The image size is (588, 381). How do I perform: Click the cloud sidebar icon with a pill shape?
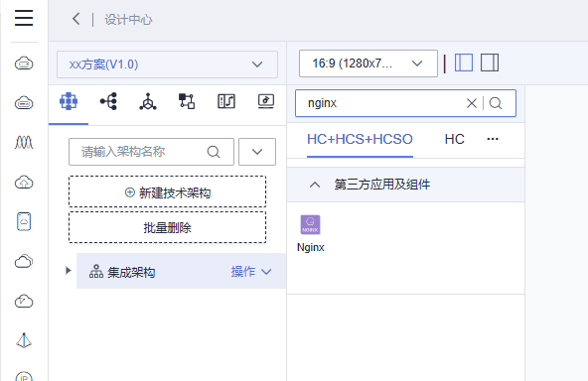[24, 102]
